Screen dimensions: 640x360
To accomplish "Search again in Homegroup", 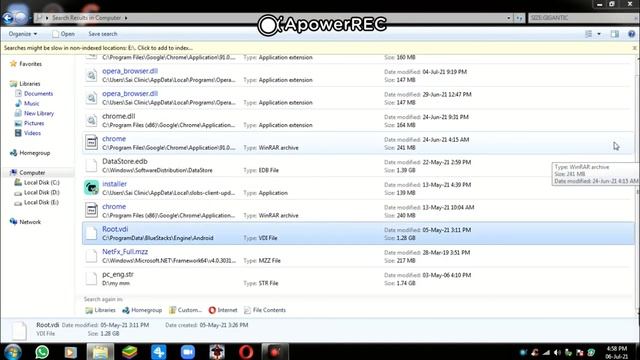I will point(142,310).
